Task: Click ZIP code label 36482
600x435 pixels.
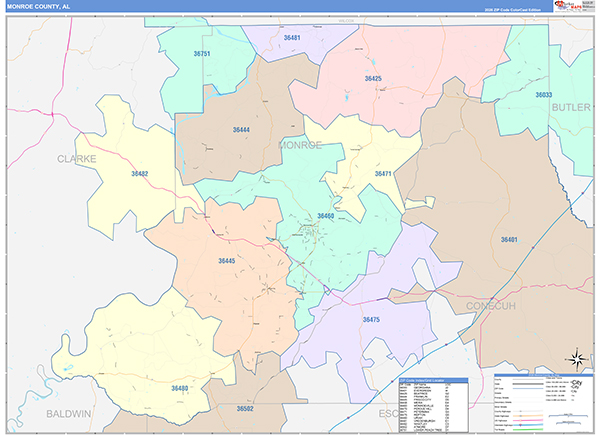Action: (x=140, y=174)
